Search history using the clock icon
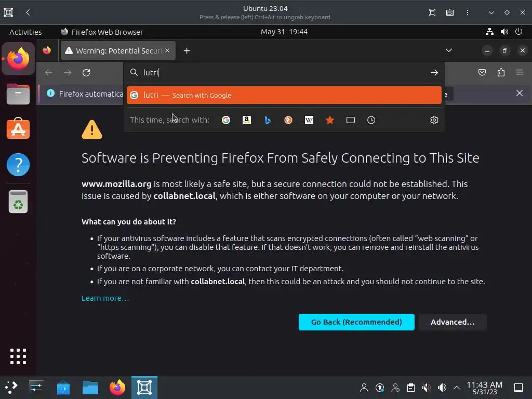 coord(371,120)
